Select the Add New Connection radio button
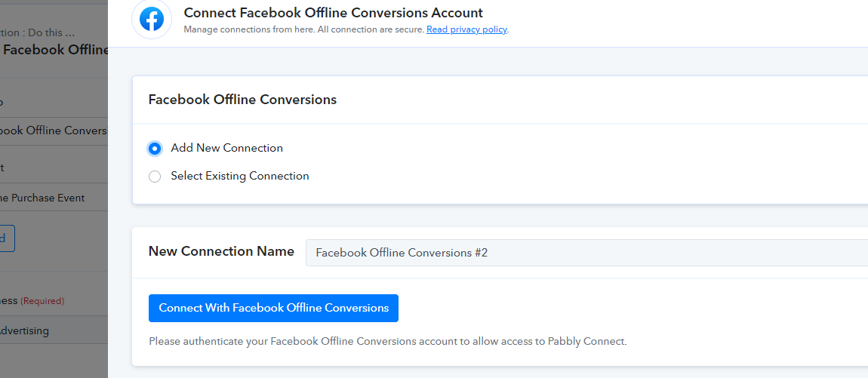 point(155,149)
